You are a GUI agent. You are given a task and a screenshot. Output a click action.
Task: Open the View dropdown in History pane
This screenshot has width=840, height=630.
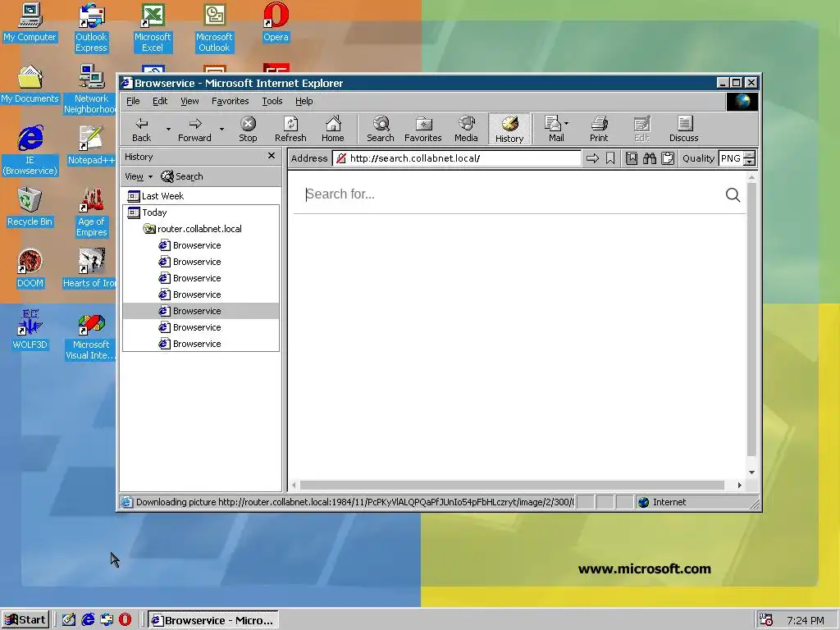[139, 176]
